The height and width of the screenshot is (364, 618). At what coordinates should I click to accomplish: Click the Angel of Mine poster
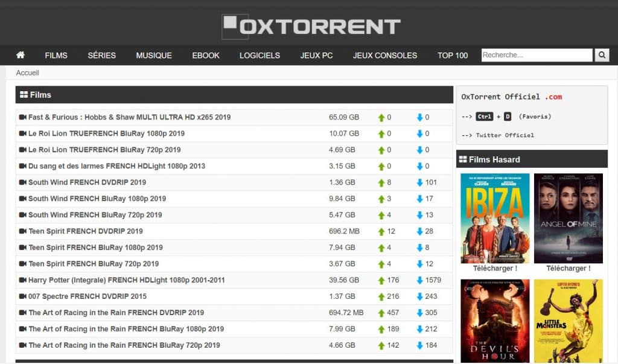[x=569, y=218]
